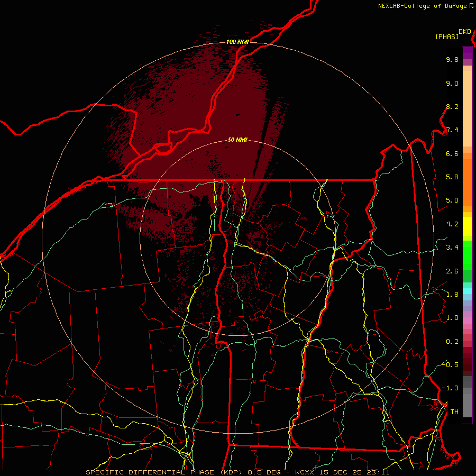Click the pink band of the color scale
The image size is (476, 476).
(467, 321)
